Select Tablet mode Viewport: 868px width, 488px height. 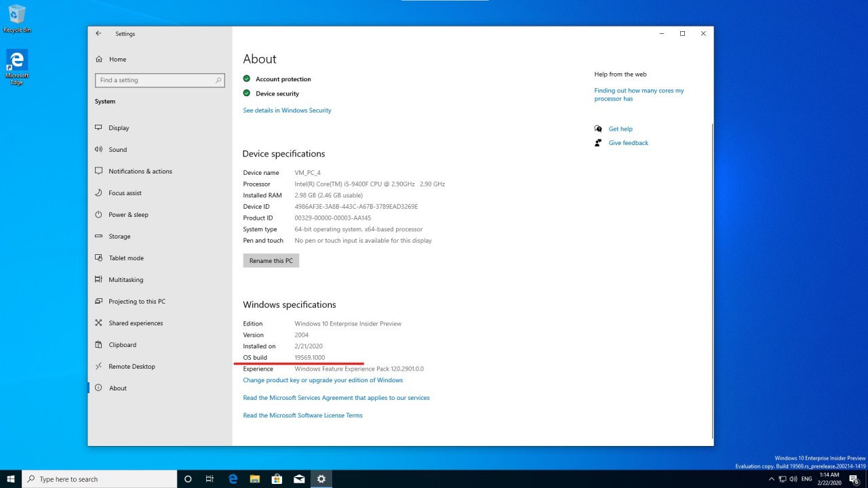[125, 258]
